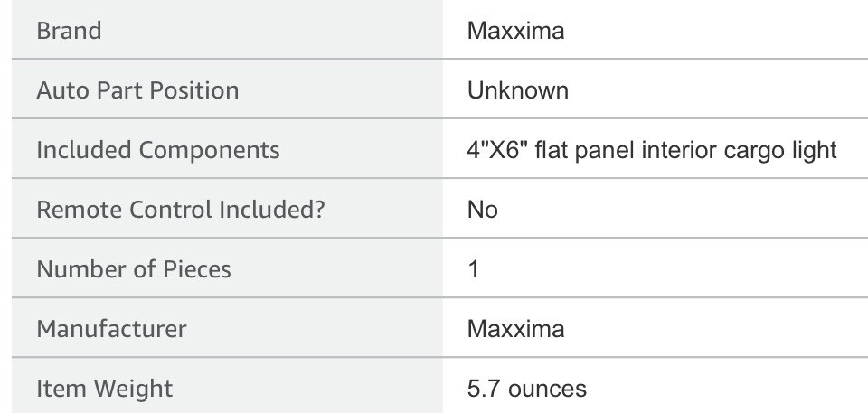Click the Item Weight label
The image size is (868, 413).
coord(105,390)
